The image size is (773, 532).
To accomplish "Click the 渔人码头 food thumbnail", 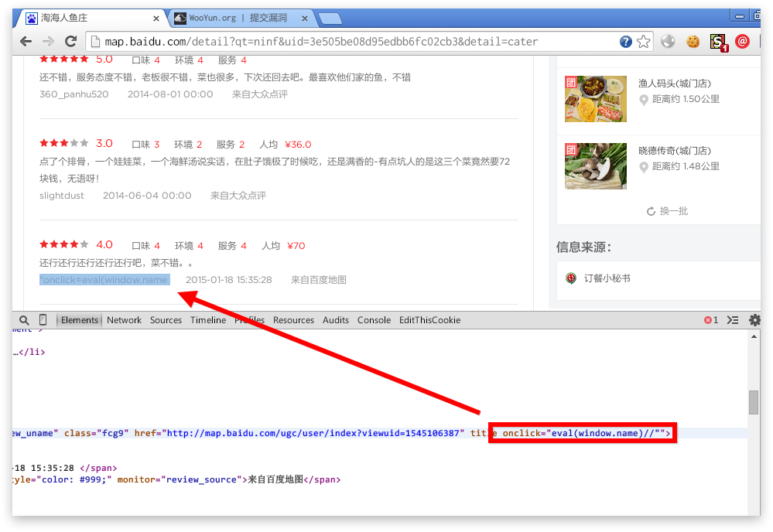I will (x=596, y=98).
